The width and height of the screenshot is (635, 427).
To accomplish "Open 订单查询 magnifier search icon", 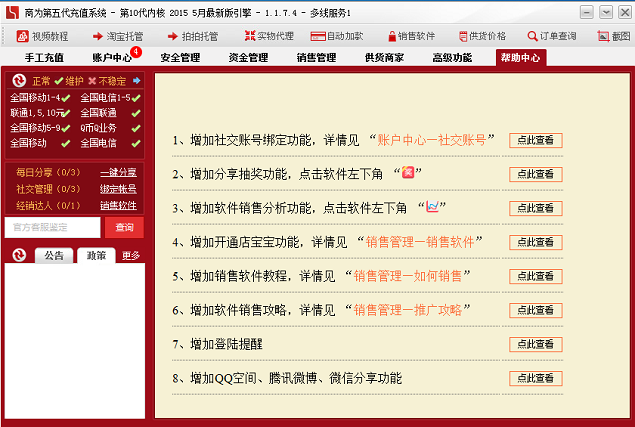I will pos(532,35).
